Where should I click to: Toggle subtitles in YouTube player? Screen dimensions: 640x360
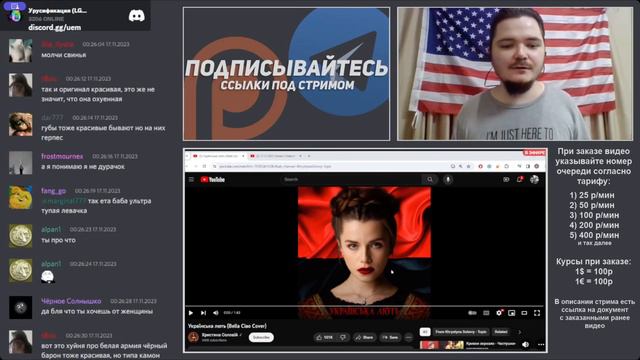486,313
